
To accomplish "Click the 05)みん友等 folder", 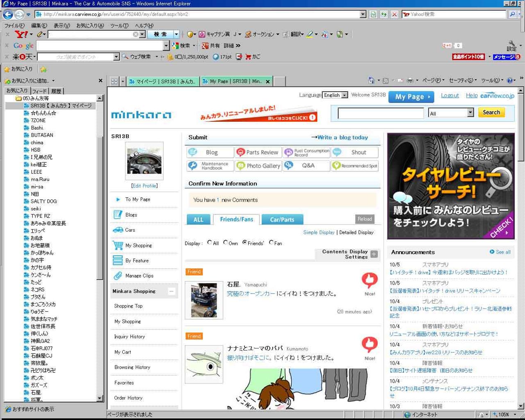I will pyautogui.click(x=32, y=98).
